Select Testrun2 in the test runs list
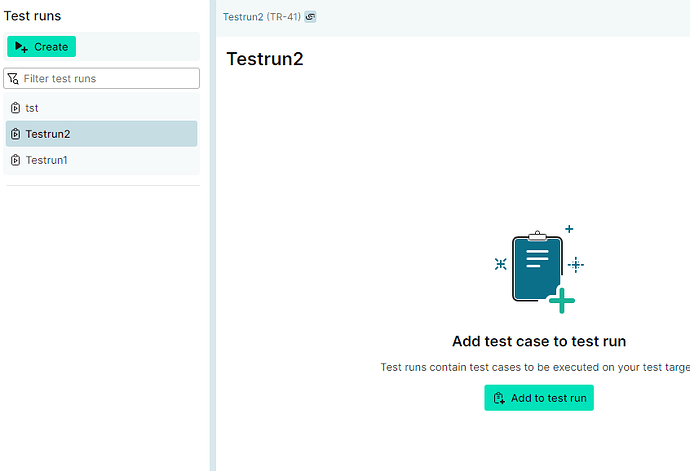Screen dimensions: 690x471 [102, 134]
